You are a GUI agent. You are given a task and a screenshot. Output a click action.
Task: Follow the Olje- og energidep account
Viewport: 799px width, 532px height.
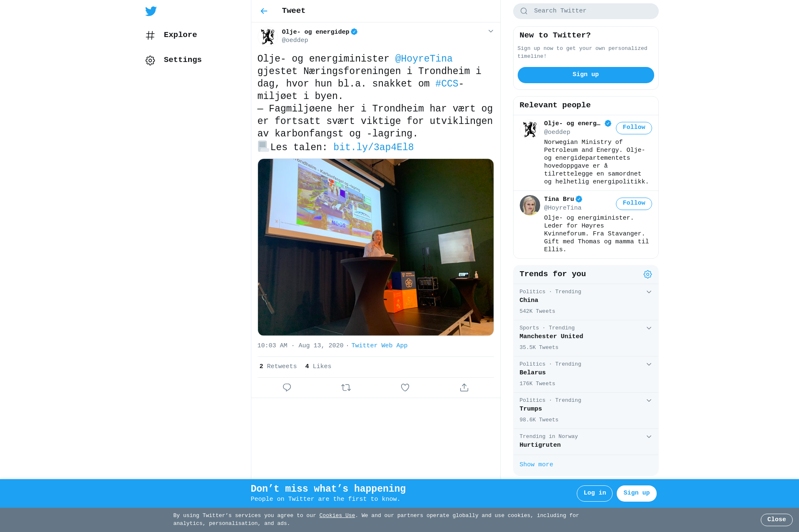(634, 128)
